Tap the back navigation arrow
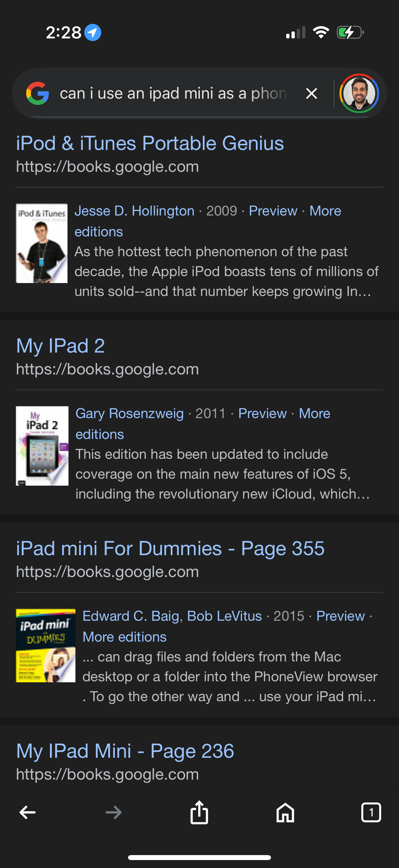 point(27,812)
